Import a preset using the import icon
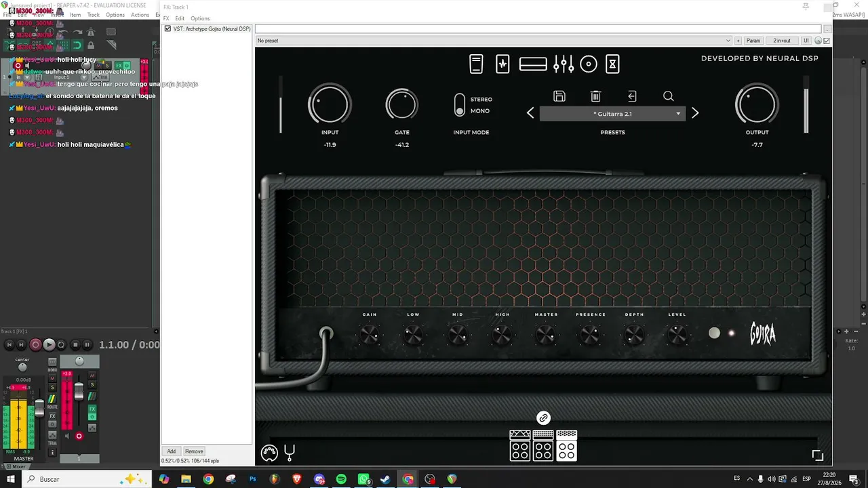Viewport: 868px width, 488px height. [632, 96]
